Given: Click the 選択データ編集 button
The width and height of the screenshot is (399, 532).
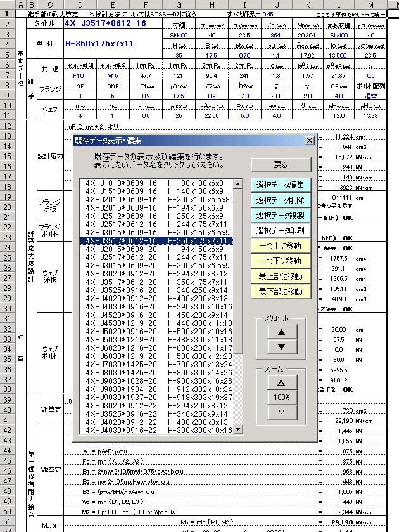Looking at the screenshot, I should (x=281, y=185).
